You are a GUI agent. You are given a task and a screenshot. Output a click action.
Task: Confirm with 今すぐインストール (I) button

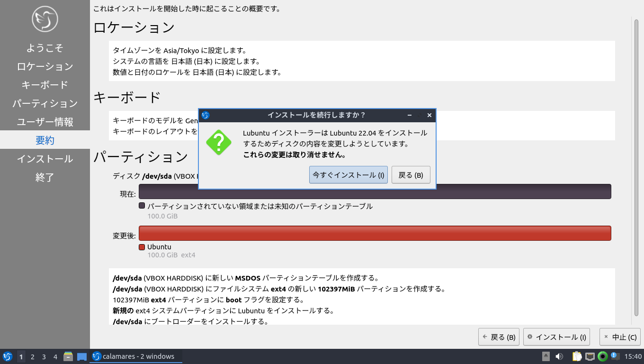349,175
